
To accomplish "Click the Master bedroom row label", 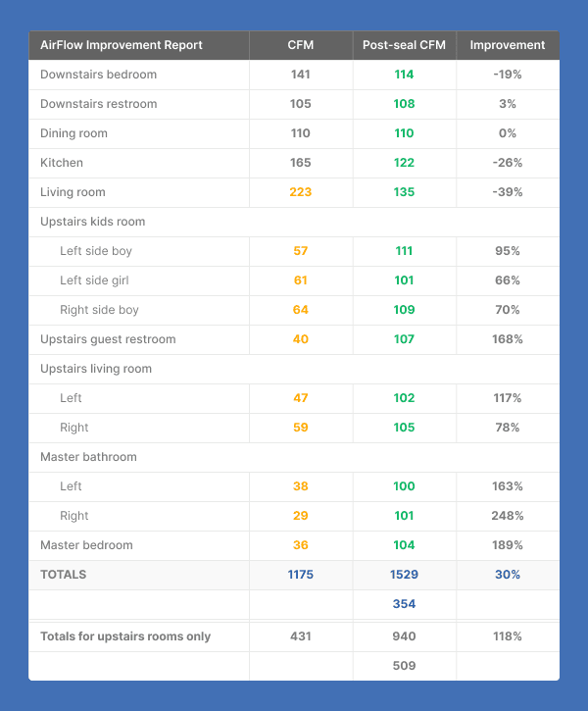I will pyautogui.click(x=86, y=545).
